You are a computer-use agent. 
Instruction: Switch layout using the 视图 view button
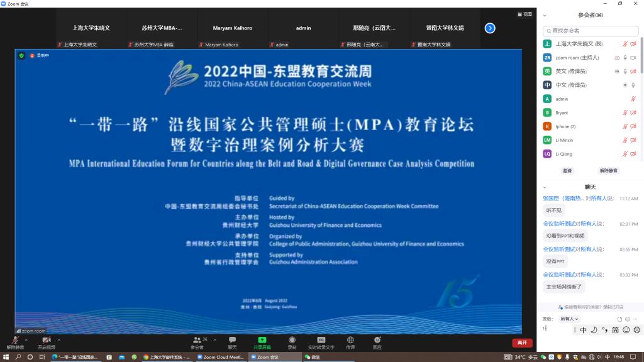[525, 14]
